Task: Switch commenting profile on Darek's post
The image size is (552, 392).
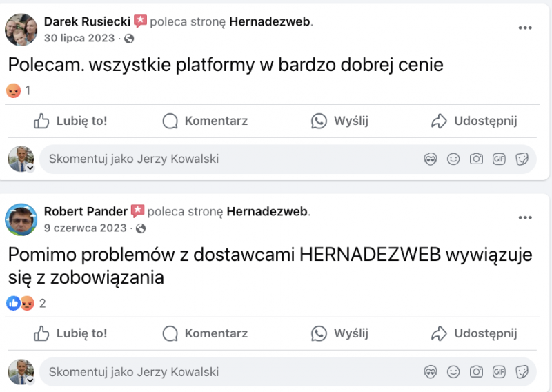Action: point(22,159)
